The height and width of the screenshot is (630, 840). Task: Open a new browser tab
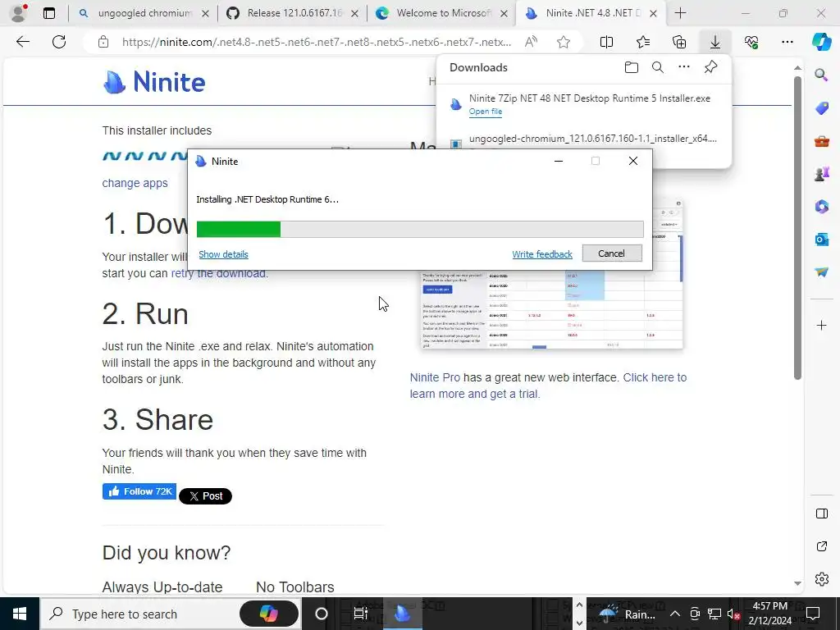click(680, 13)
